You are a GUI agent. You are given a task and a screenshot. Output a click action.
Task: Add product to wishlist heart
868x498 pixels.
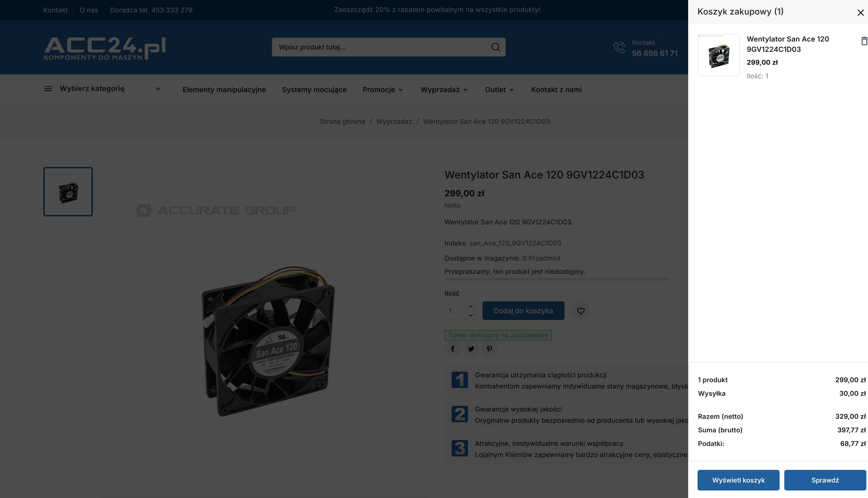pyautogui.click(x=581, y=311)
